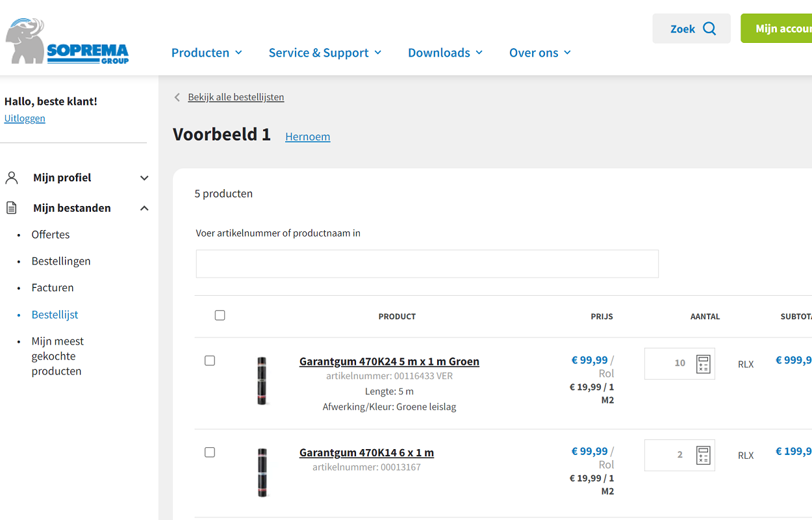Click Hernoem link next to Voorbeeld 1
The image size is (812, 520).
[308, 136]
